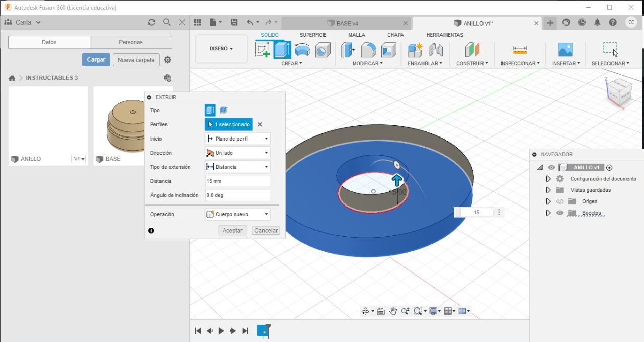Open the CC user account avatar
This screenshot has width=644, height=342.
coord(631,22)
